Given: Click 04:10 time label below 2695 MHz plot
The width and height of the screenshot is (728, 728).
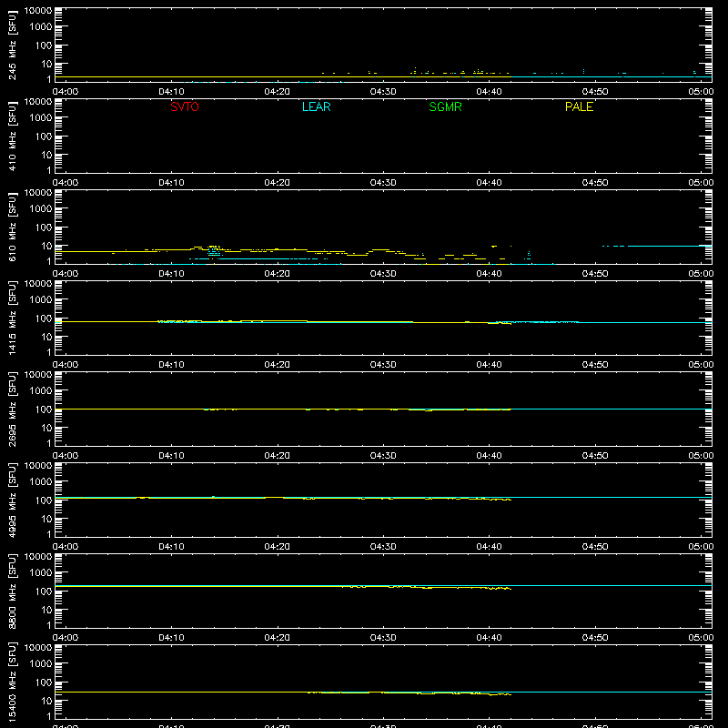Looking at the screenshot, I should tap(171, 456).
